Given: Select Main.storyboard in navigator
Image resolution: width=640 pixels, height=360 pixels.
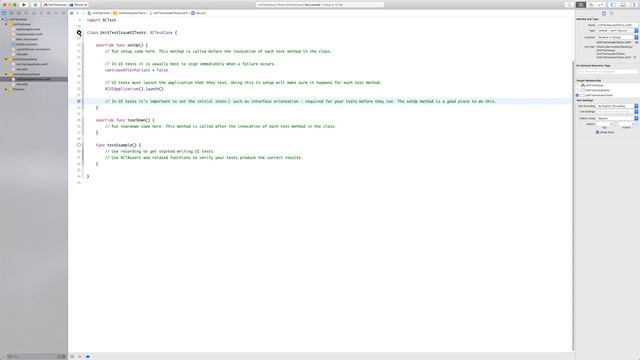Looking at the screenshot, I should point(27,39).
